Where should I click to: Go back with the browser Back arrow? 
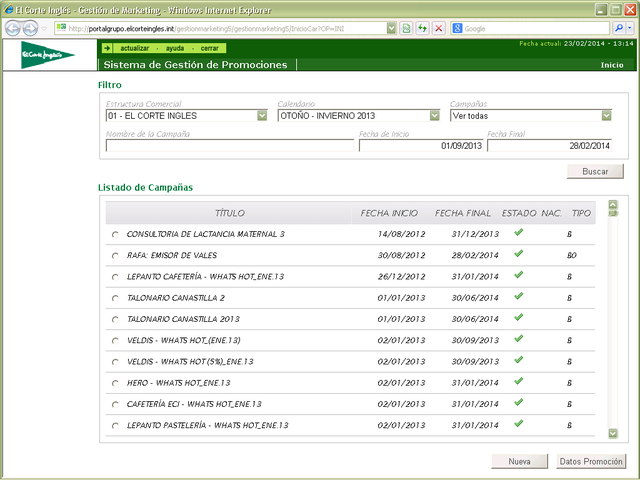pyautogui.click(x=13, y=28)
